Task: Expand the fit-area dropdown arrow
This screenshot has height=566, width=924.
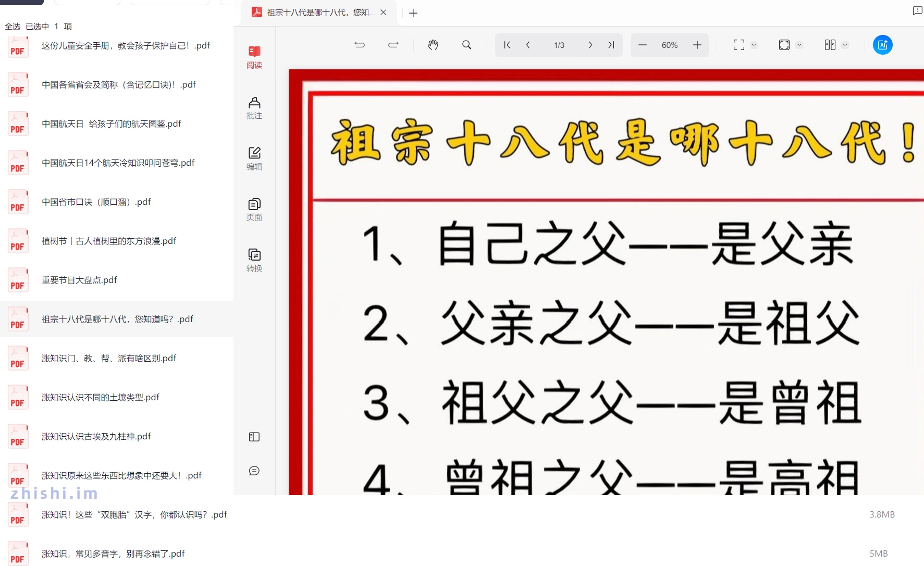Action: [x=754, y=45]
